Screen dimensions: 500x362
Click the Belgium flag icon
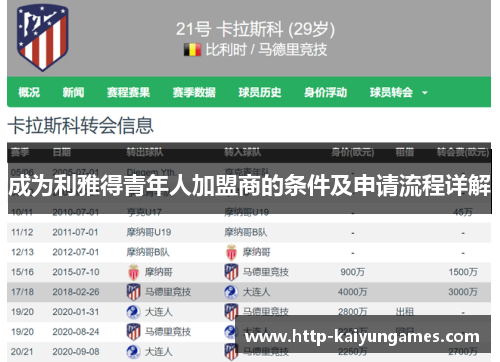192,50
